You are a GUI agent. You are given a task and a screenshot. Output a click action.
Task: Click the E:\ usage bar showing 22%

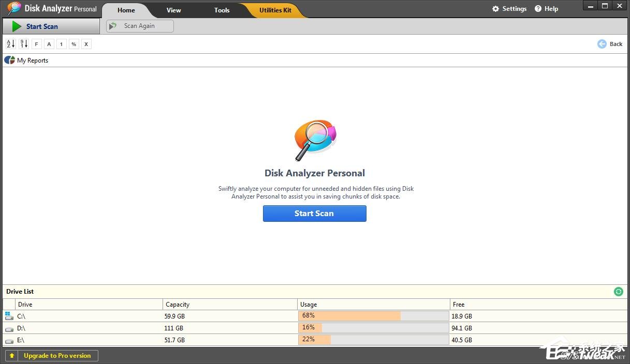tap(373, 340)
